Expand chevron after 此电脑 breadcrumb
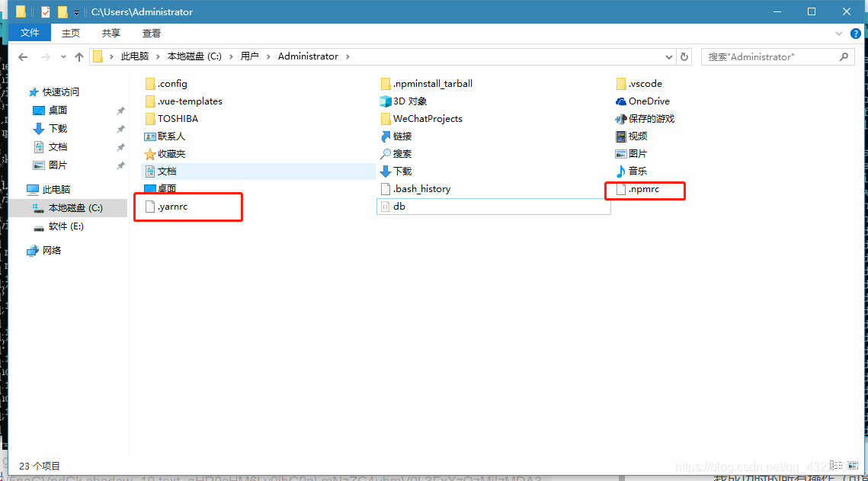 (158, 56)
